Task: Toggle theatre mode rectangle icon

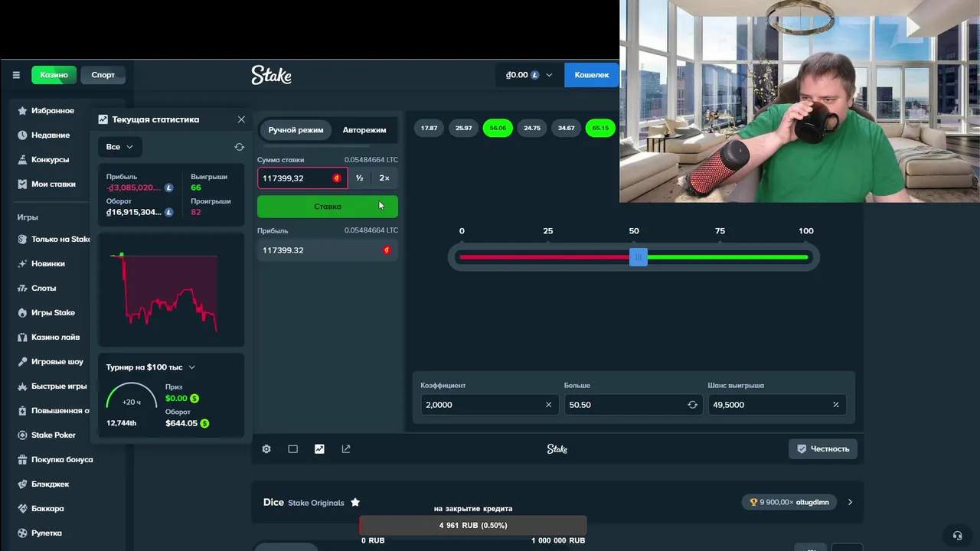Action: (x=292, y=449)
